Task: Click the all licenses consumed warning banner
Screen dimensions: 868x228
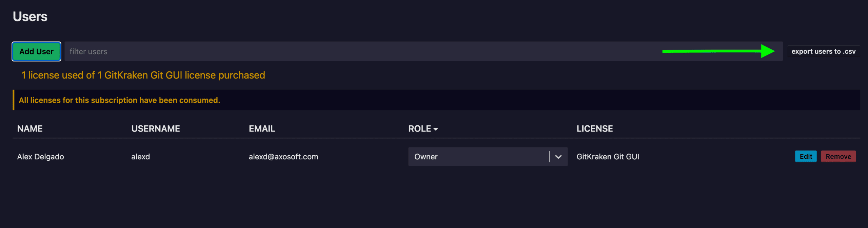Action: (x=119, y=100)
